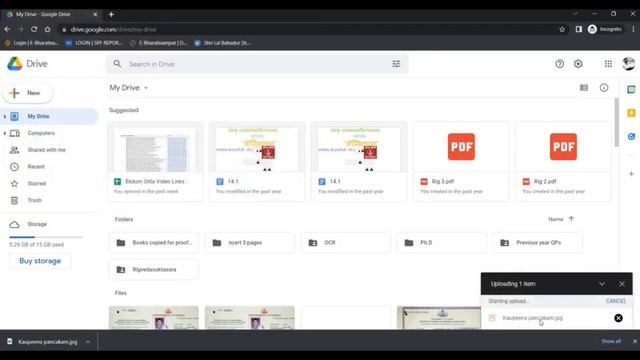Open the Ekdum Odia Video Links suggested file
This screenshot has height=360, width=640.
pyautogui.click(x=155, y=162)
